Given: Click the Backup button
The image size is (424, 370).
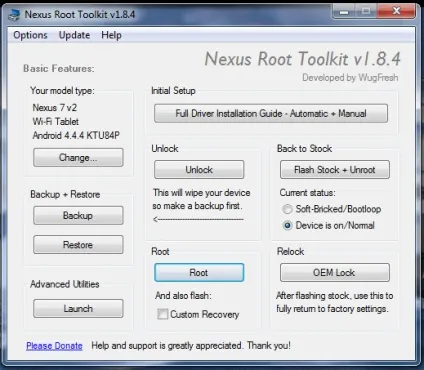Looking at the screenshot, I should tap(78, 216).
